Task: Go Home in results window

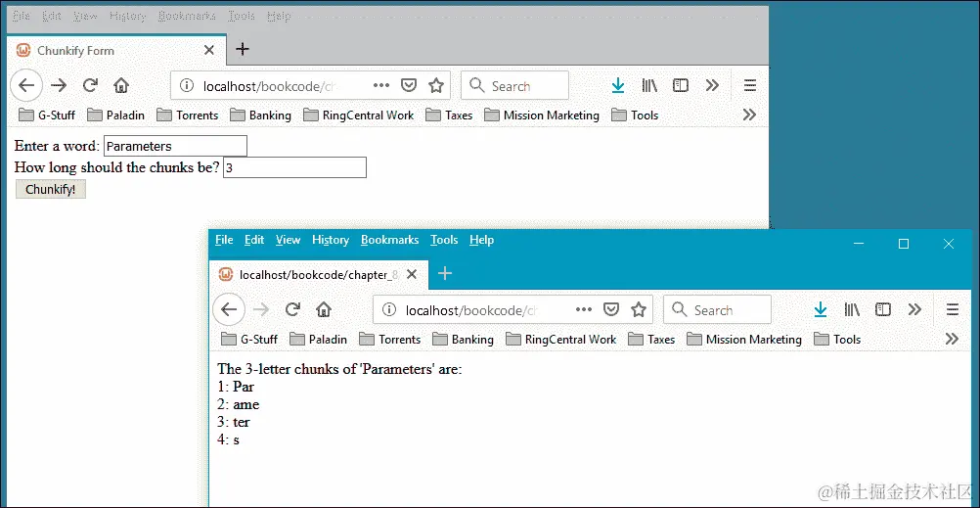Action: point(323,309)
